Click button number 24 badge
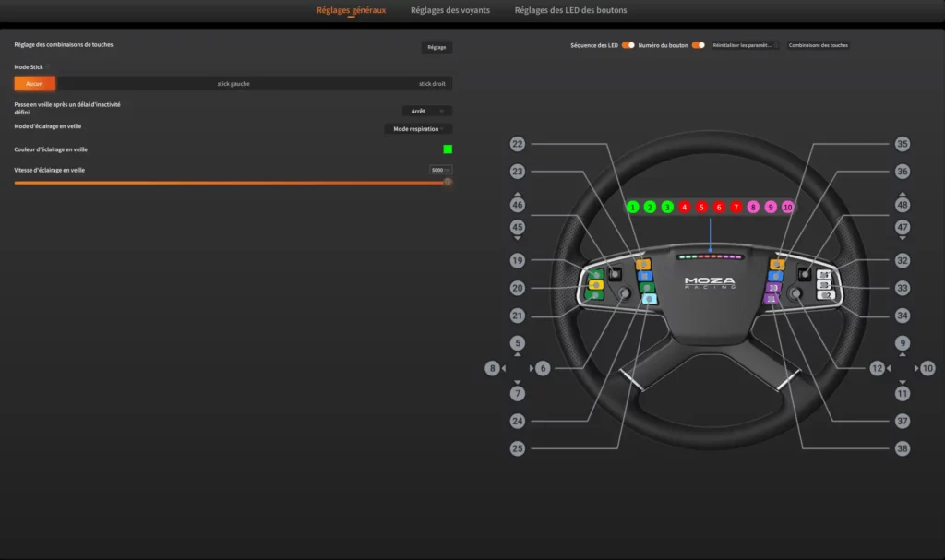 coord(517,421)
